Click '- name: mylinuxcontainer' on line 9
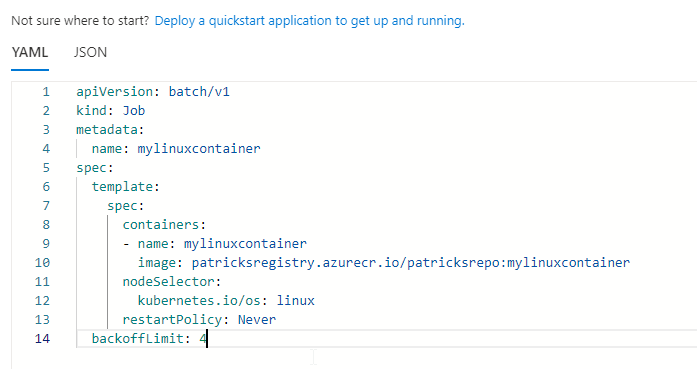Image resolution: width=697 pixels, height=369 pixels. [x=215, y=244]
